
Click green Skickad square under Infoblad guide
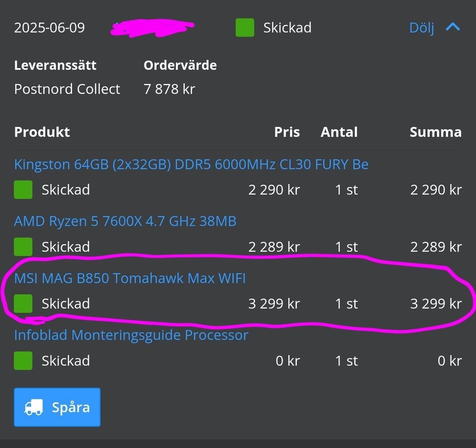[x=23, y=361]
